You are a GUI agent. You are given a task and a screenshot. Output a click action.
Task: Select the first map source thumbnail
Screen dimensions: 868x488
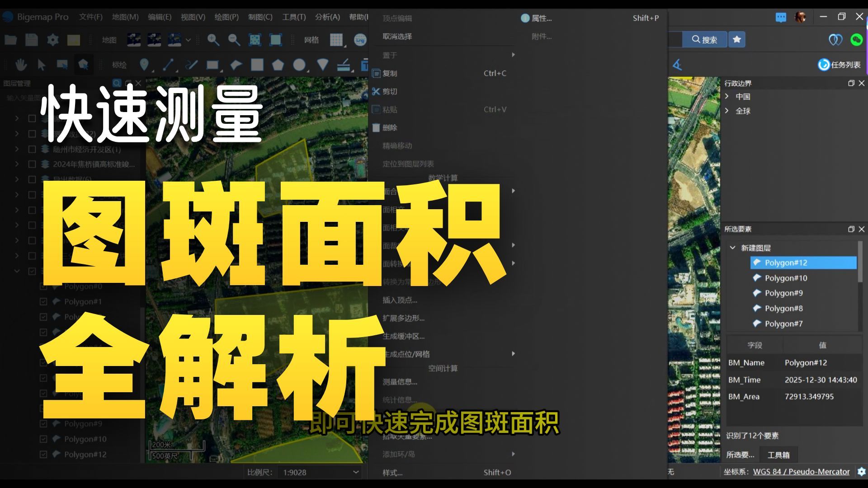click(134, 40)
